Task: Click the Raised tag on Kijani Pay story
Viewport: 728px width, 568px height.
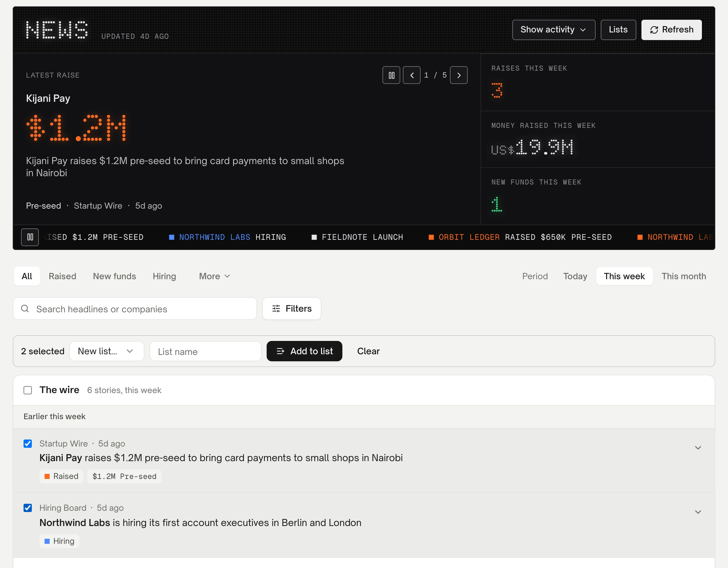Action: pyautogui.click(x=61, y=476)
